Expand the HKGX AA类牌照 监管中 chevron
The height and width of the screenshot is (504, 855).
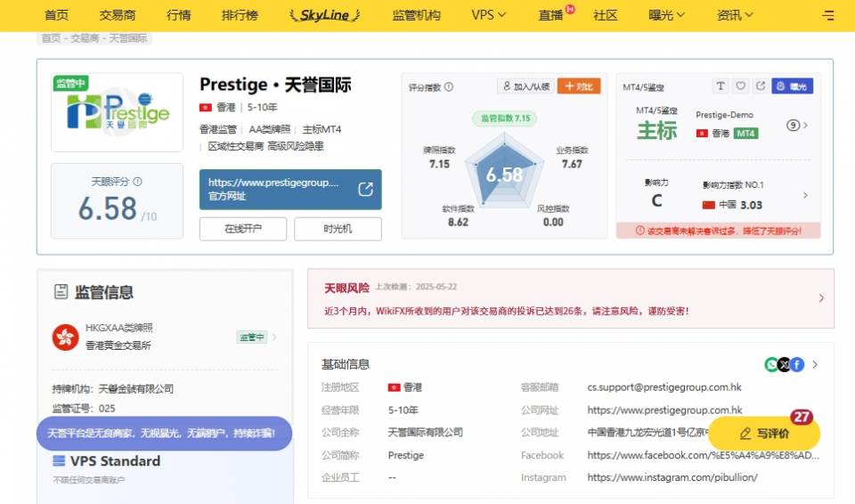(274, 337)
